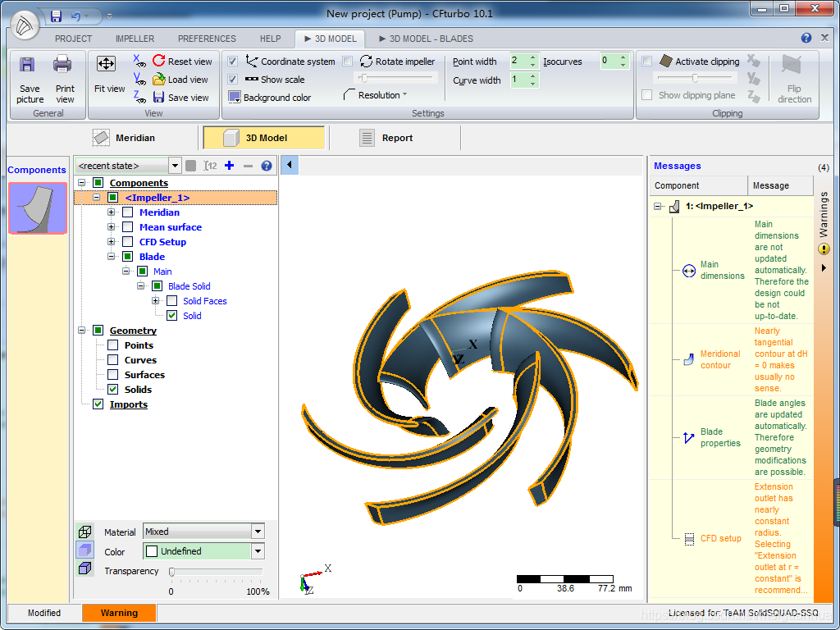The image size is (840, 630).
Task: Click the Meridional contour message link
Action: 720,359
